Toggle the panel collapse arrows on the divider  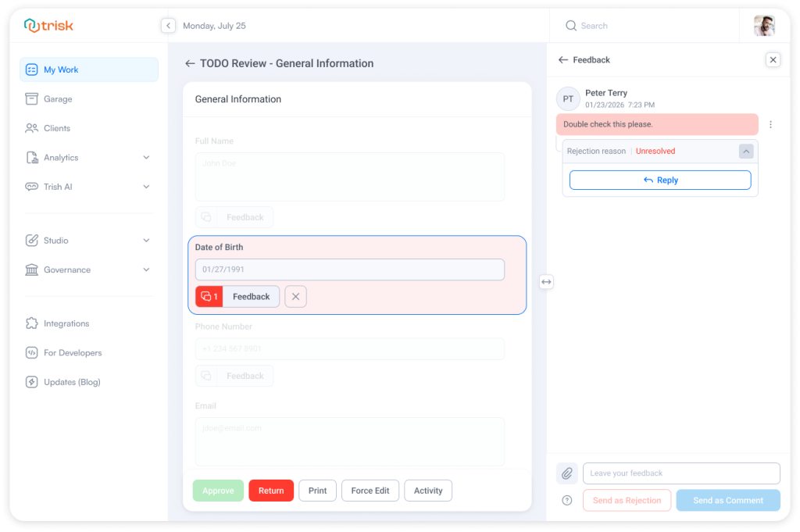[x=546, y=281]
